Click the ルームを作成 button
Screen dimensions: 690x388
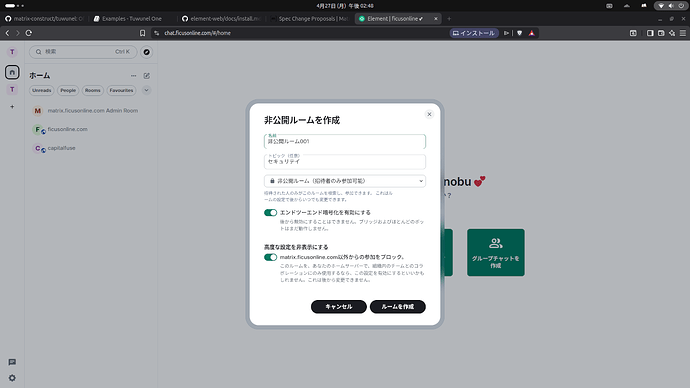[x=397, y=307]
